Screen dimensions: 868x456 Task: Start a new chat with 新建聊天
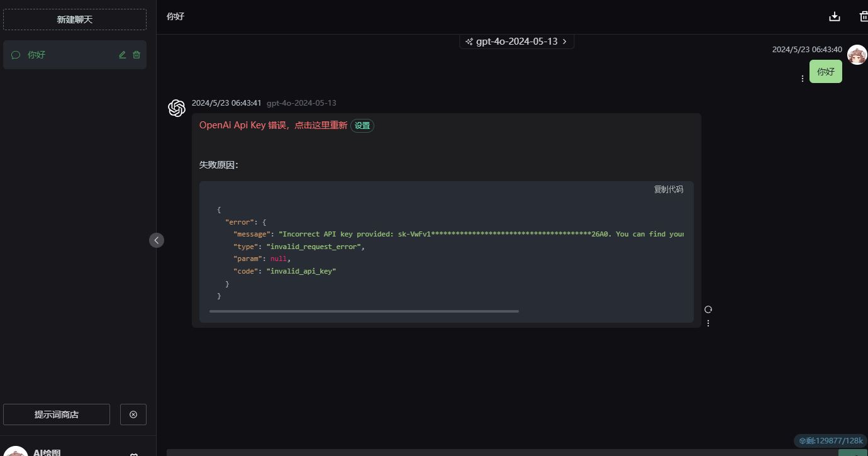pos(75,19)
